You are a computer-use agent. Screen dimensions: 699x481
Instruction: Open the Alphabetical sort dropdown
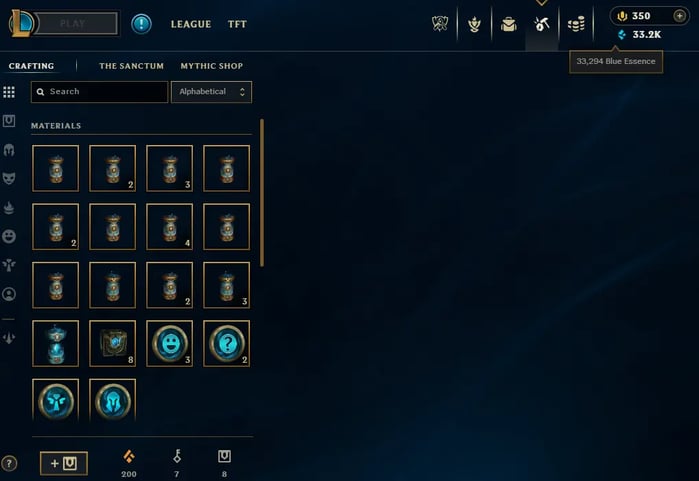[211, 92]
